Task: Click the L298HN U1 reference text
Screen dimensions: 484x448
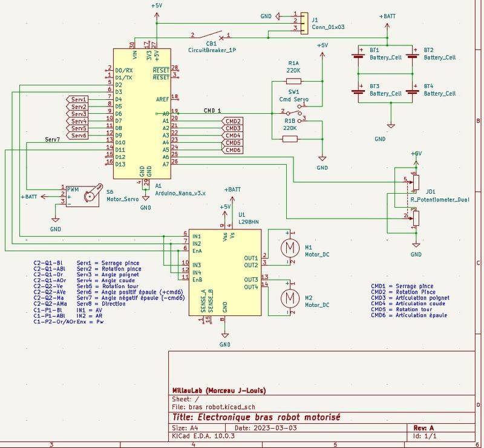Action: pos(241,214)
